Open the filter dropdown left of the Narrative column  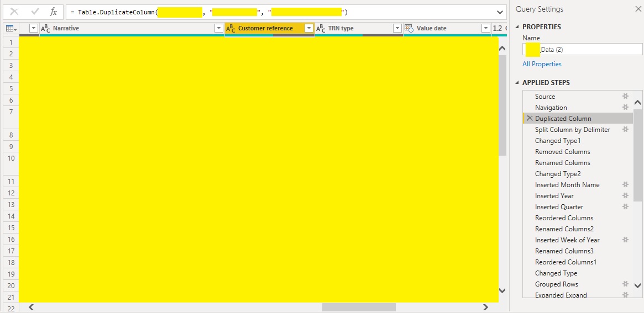click(x=34, y=28)
